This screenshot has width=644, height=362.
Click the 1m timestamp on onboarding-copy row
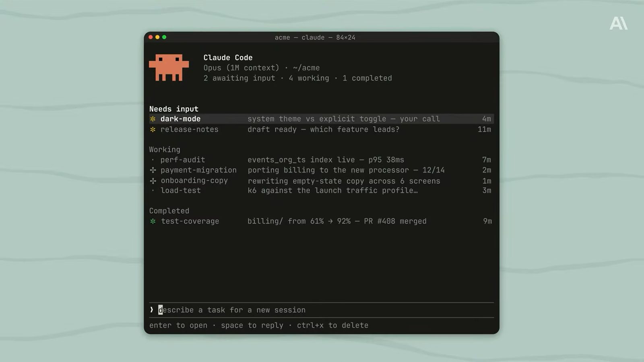[x=487, y=181]
